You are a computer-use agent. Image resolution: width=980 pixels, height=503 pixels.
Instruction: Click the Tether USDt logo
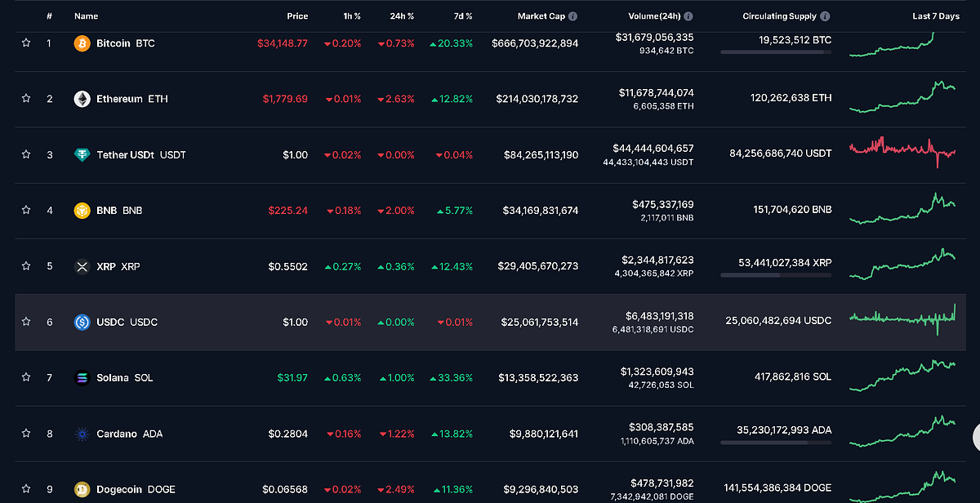click(x=81, y=154)
